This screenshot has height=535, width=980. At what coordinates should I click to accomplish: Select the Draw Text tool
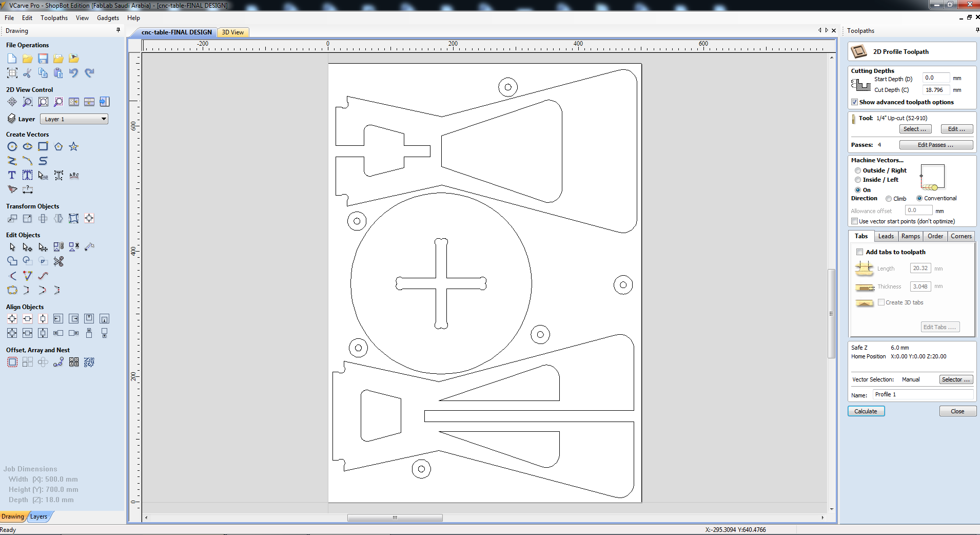(12, 175)
